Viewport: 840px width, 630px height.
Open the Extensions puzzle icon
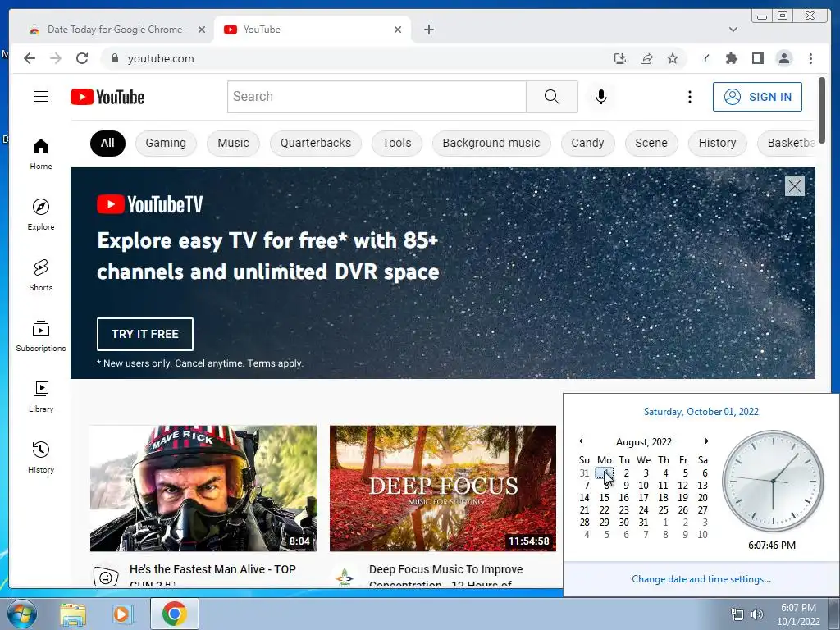pos(731,58)
